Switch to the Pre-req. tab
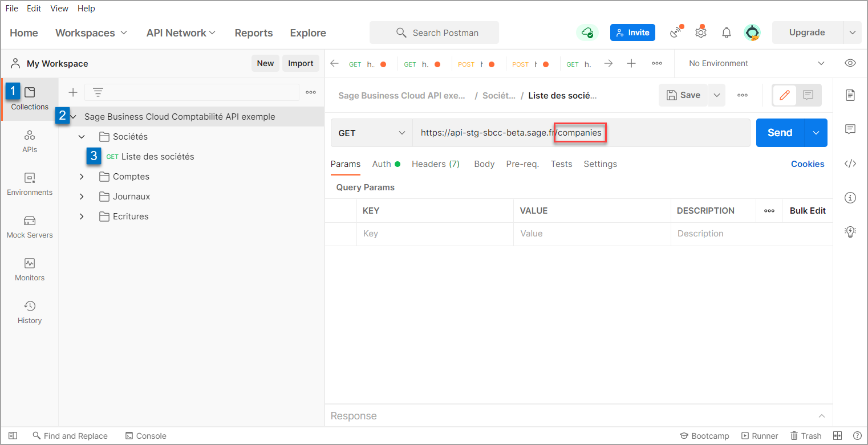The height and width of the screenshot is (445, 868). click(x=522, y=164)
